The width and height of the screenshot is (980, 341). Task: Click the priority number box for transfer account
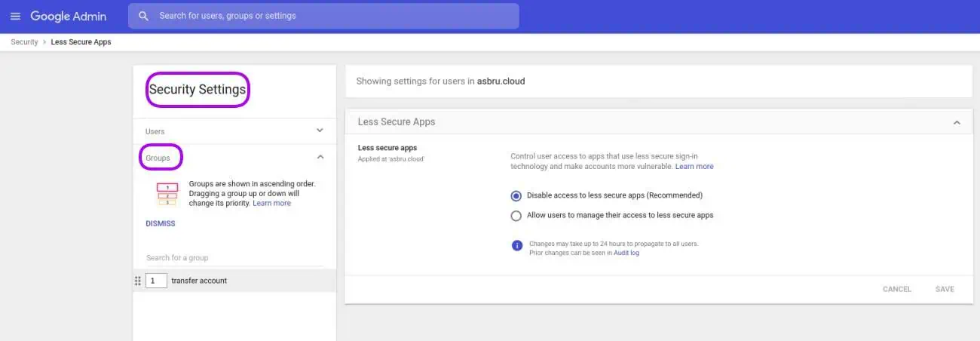(156, 281)
